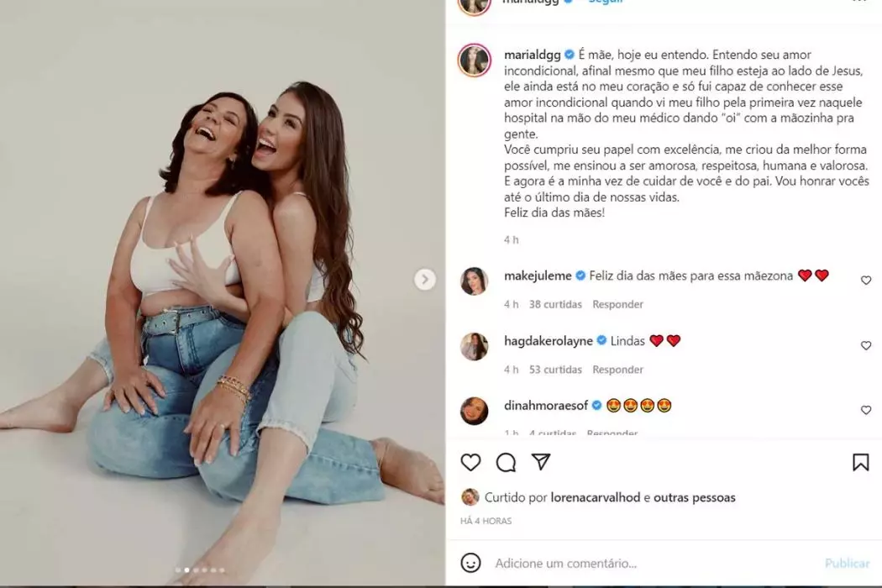
Task: View 38 curtidas on makejuleme's comment
Action: pyautogui.click(x=555, y=304)
